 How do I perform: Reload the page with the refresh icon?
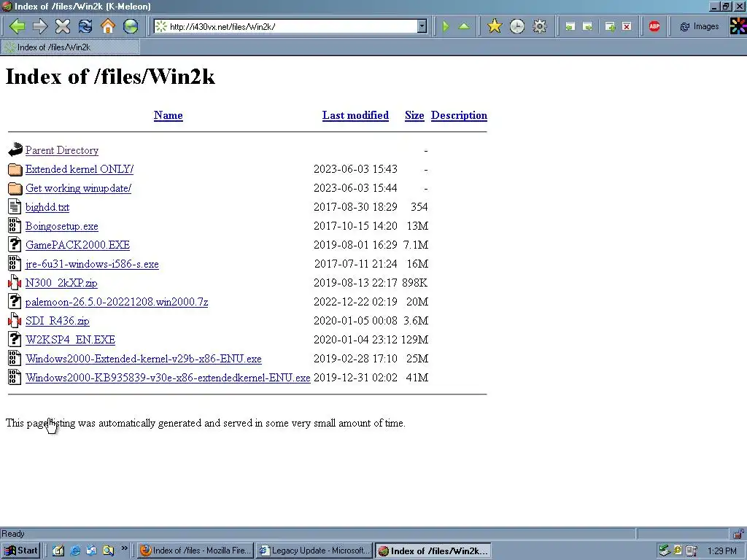click(x=85, y=27)
